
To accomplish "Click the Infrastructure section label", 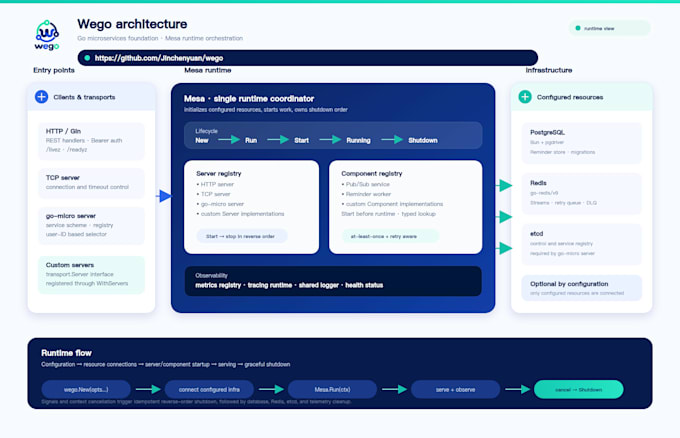I will 549,70.
